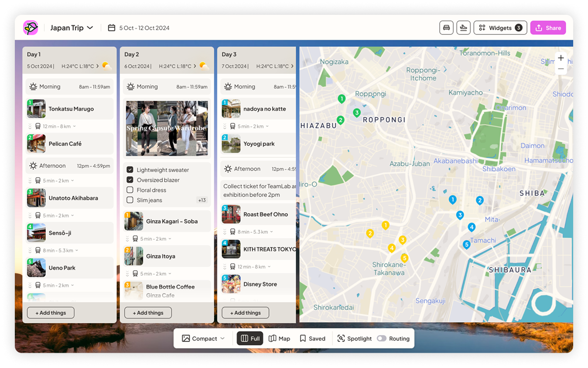The width and height of the screenshot is (588, 368).
Task: Open the car transport icon button
Action: [446, 28]
